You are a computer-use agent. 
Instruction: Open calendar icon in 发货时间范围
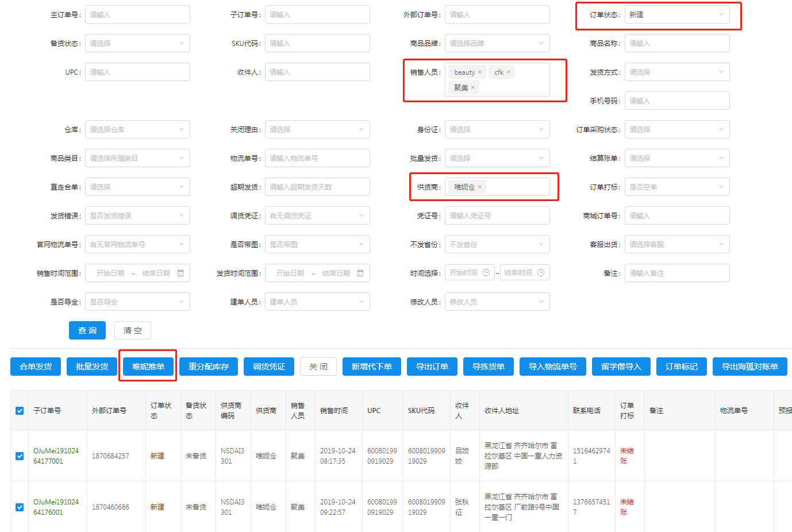360,273
